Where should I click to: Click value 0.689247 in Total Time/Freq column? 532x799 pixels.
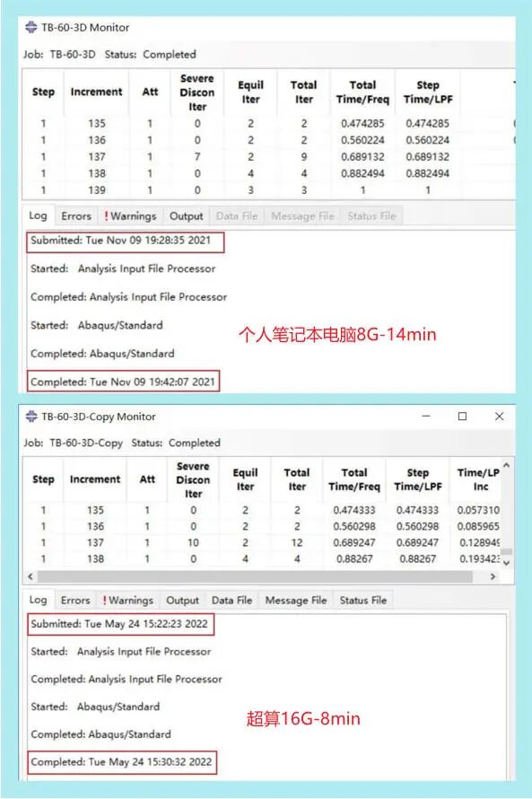tap(354, 542)
